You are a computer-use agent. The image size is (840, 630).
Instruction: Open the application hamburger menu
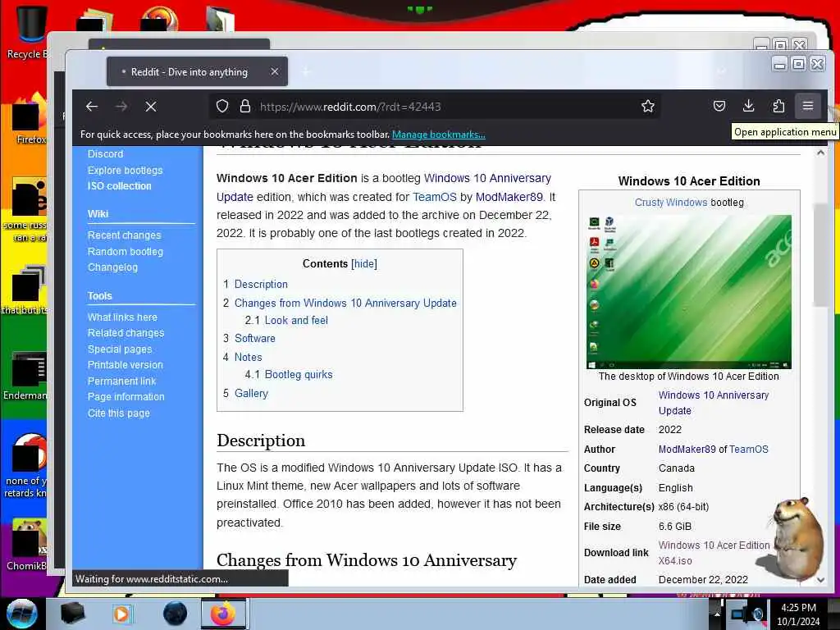tap(808, 106)
